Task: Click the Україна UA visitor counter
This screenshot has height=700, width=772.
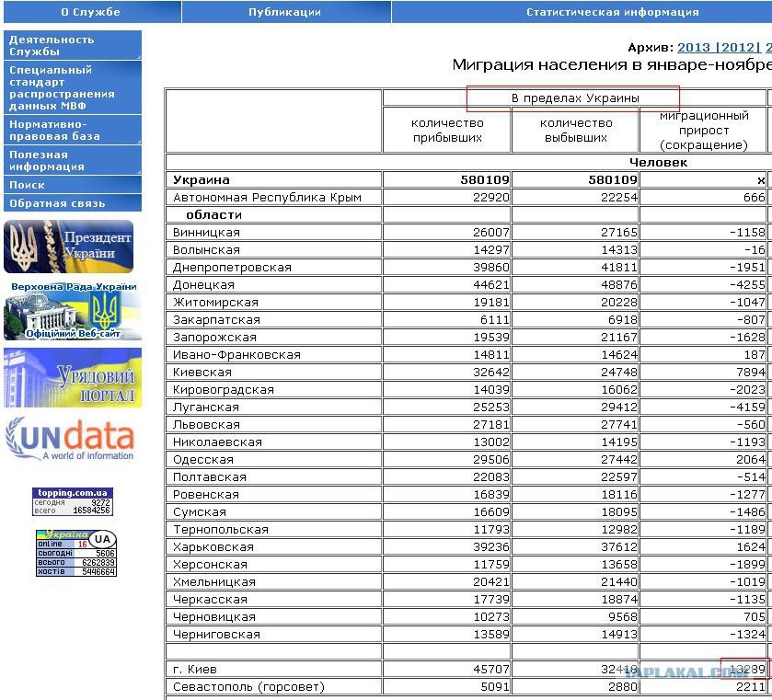Action: click(76, 553)
